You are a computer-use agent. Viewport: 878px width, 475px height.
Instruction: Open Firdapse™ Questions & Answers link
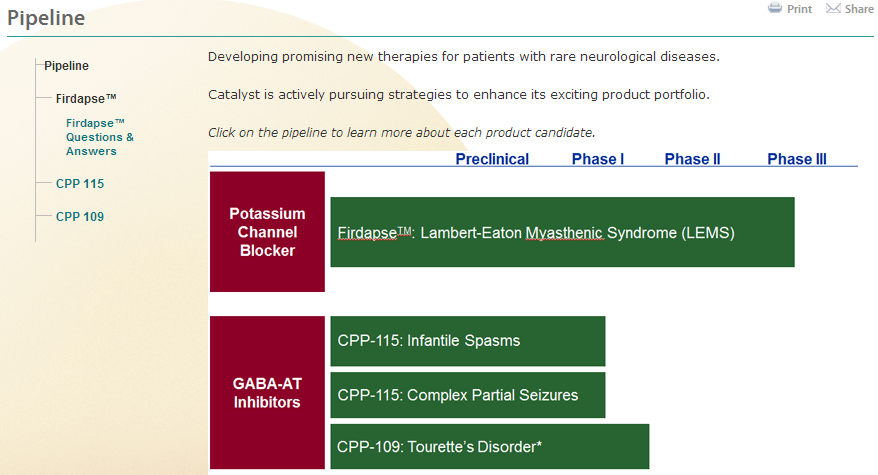(100, 137)
